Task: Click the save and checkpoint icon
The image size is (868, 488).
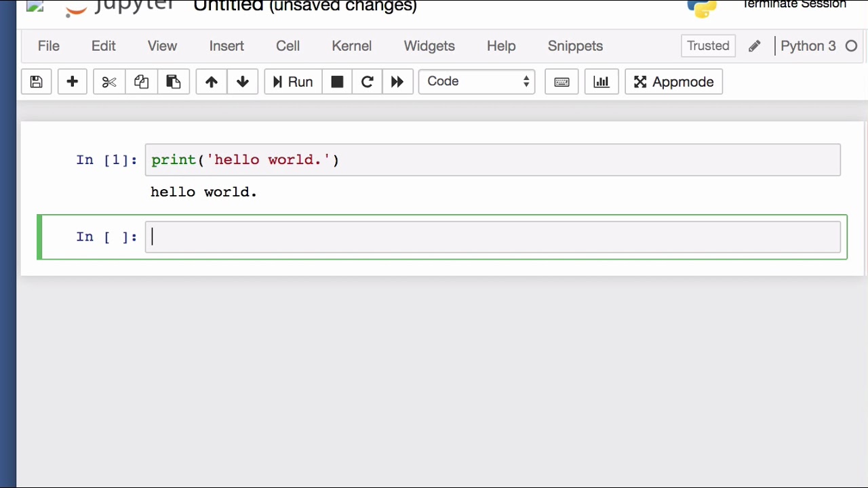Action: point(37,82)
